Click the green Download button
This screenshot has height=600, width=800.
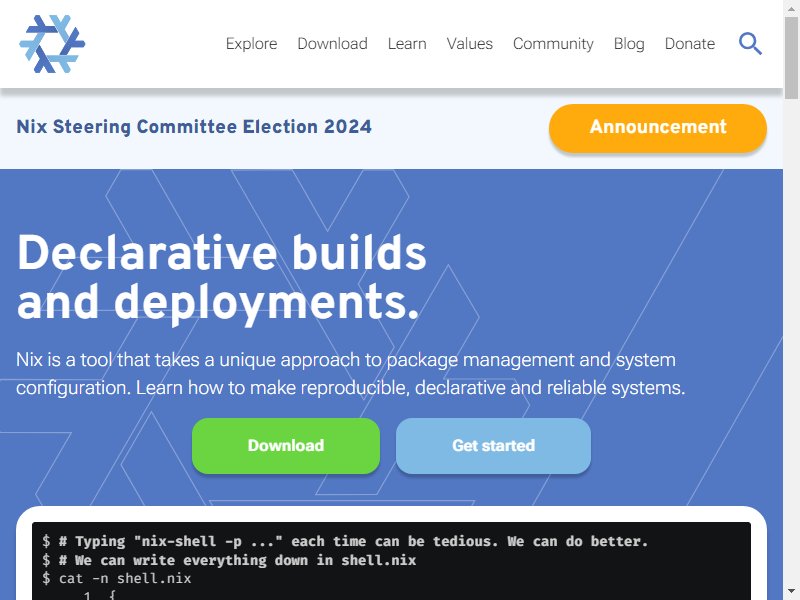point(286,445)
